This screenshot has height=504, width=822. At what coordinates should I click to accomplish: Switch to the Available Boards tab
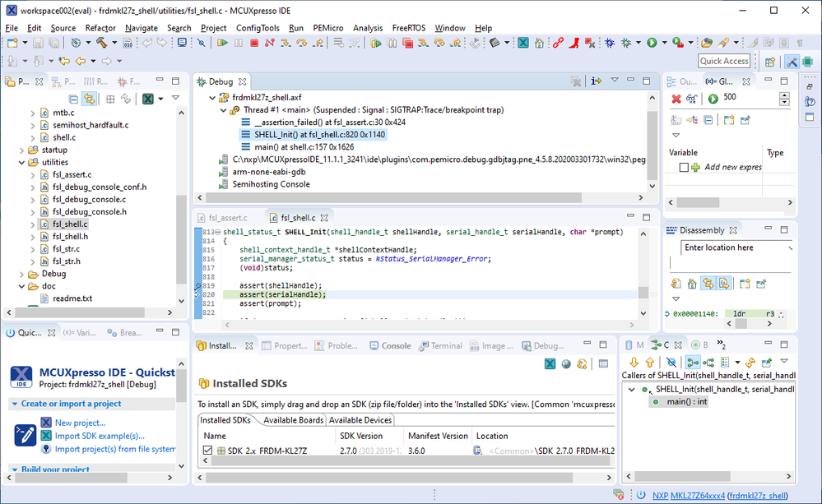(x=293, y=420)
